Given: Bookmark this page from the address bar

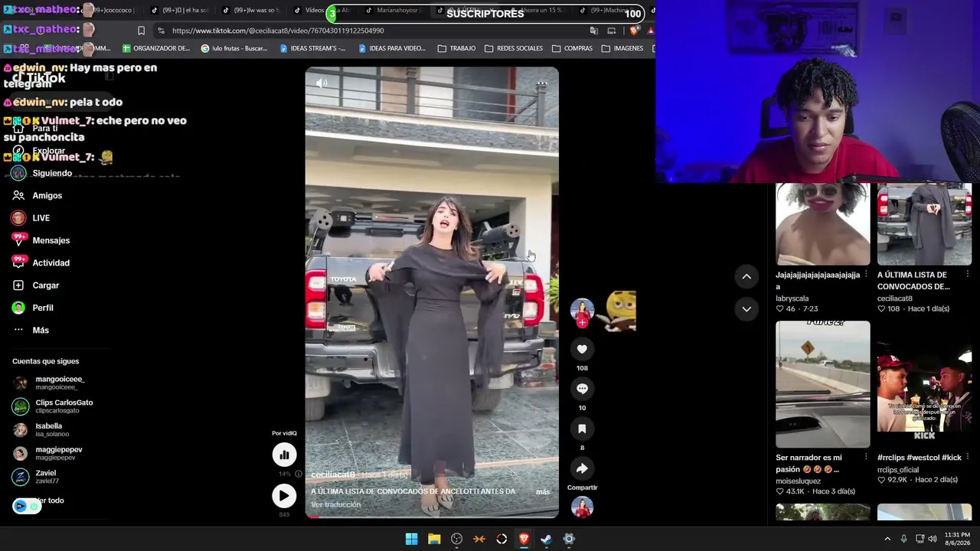Looking at the screenshot, I should click(141, 31).
